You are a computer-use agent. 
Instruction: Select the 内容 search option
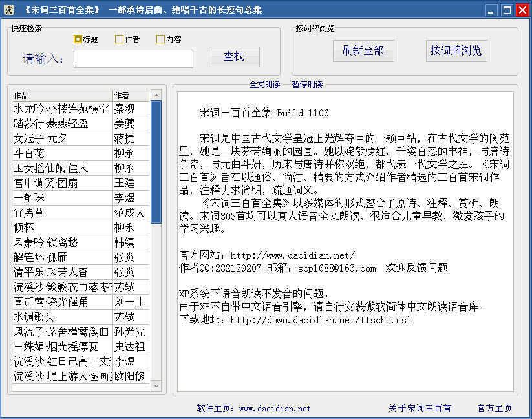[x=160, y=39]
